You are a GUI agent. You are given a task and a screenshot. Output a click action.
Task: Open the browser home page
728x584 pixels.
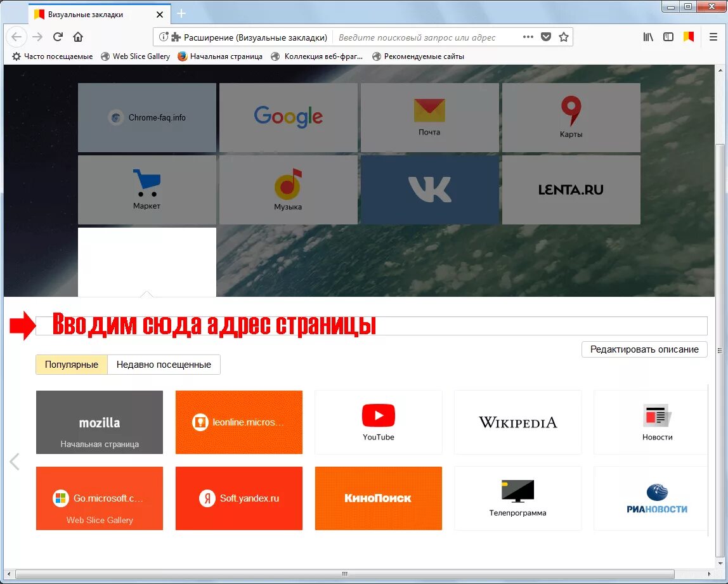(x=77, y=37)
